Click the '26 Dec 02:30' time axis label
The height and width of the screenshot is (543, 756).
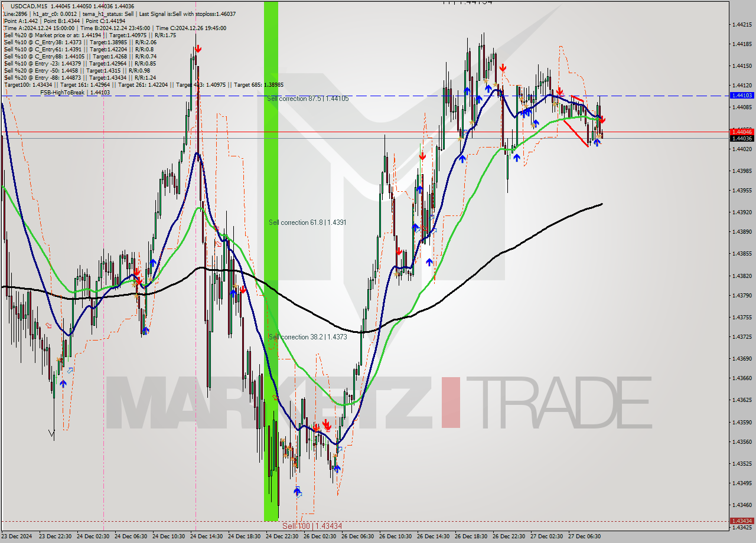(320, 537)
